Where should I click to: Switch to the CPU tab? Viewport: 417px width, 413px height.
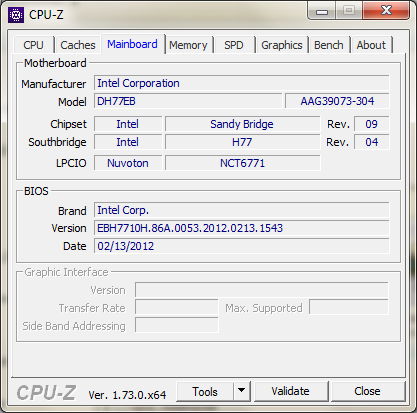[33, 45]
